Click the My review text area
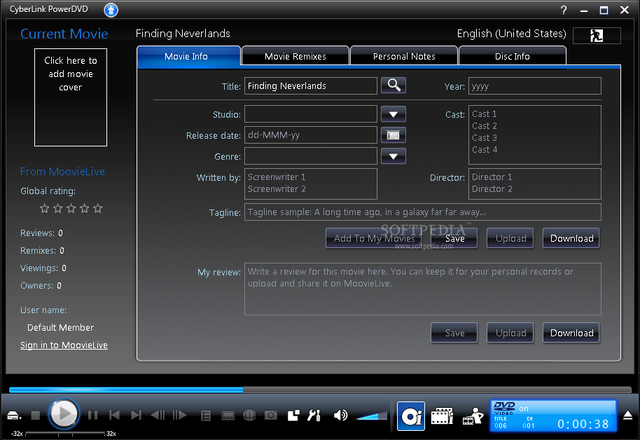 pos(422,289)
